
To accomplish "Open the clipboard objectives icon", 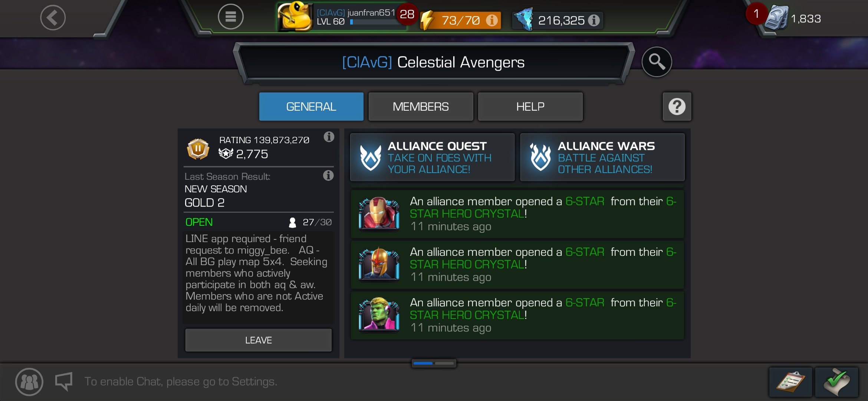I will 790,382.
